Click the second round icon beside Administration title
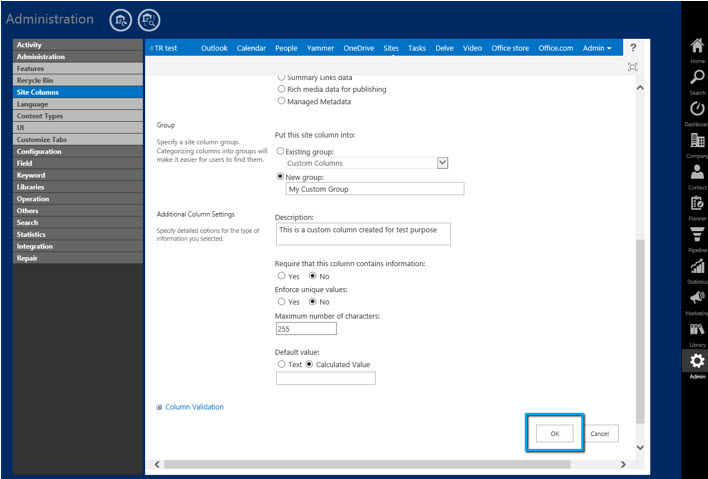Viewport: 708px width, 479px height. coord(149,20)
